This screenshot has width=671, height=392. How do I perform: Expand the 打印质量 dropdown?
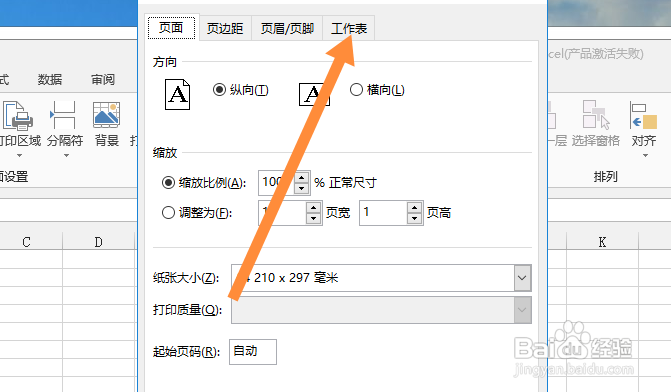[x=522, y=310]
